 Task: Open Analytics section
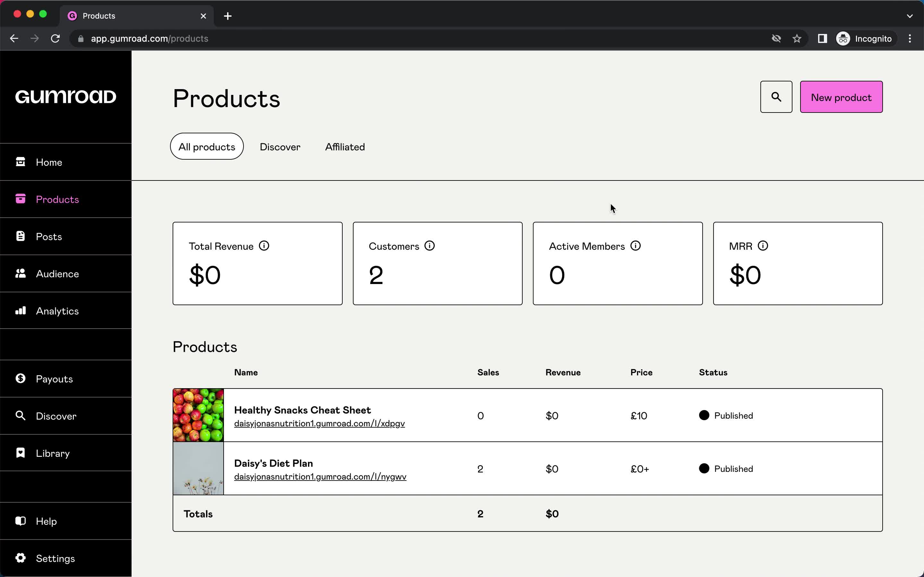(57, 310)
